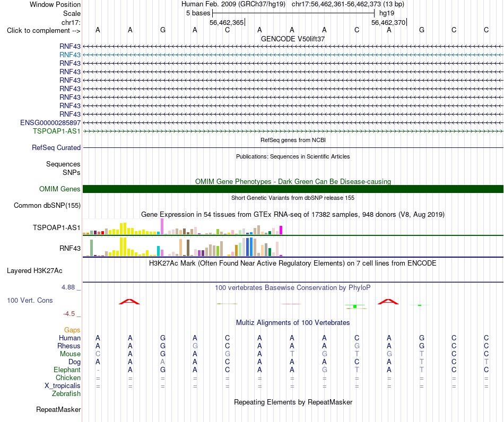Image resolution: width=504 pixels, height=422 pixels.
Task: Open the Multiz Alignments of 100 Vertebrates title
Action: coord(293,322)
